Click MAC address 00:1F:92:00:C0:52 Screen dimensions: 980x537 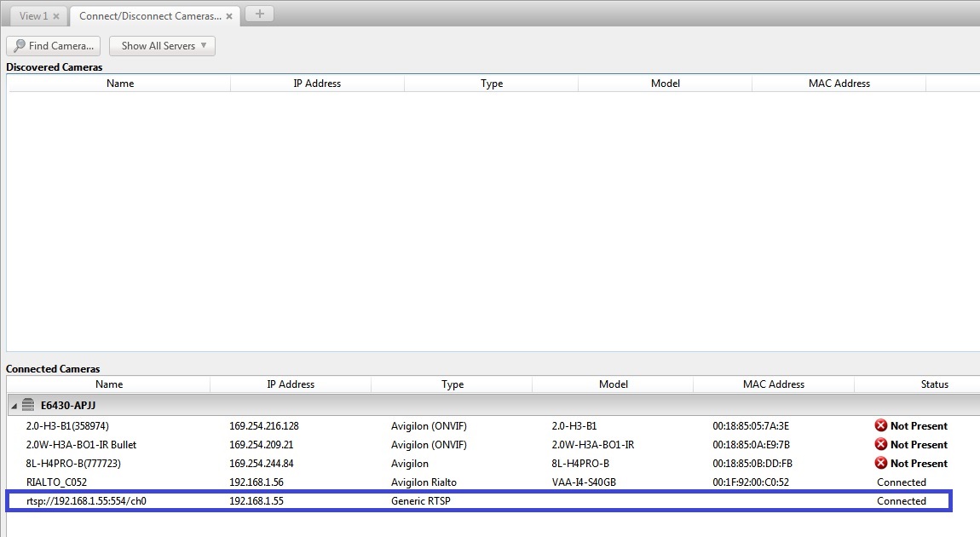[751, 482]
